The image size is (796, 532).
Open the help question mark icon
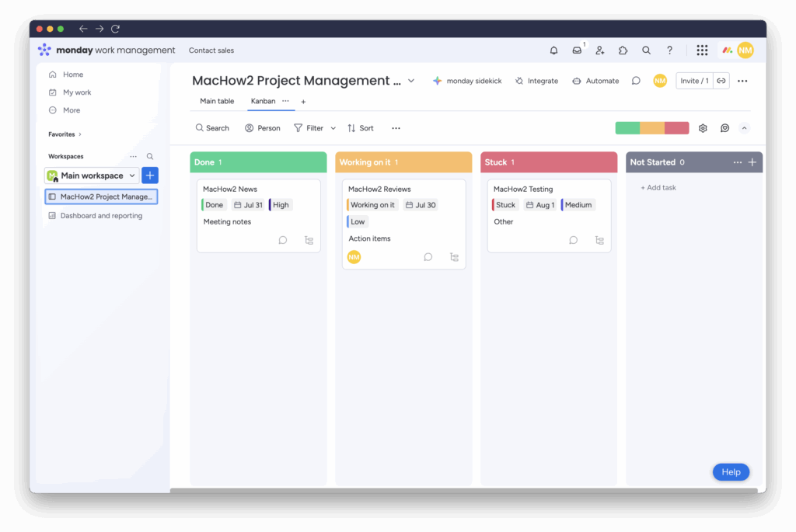pos(669,50)
